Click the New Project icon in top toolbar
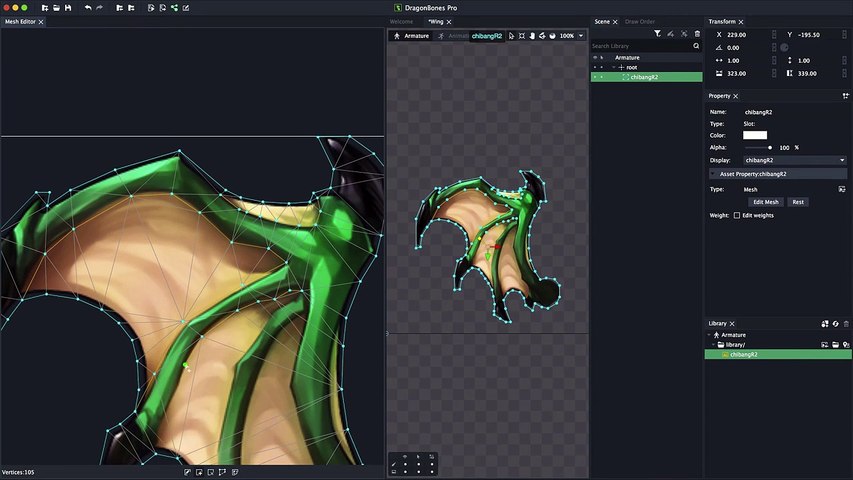This screenshot has height=480, width=853. (45, 8)
